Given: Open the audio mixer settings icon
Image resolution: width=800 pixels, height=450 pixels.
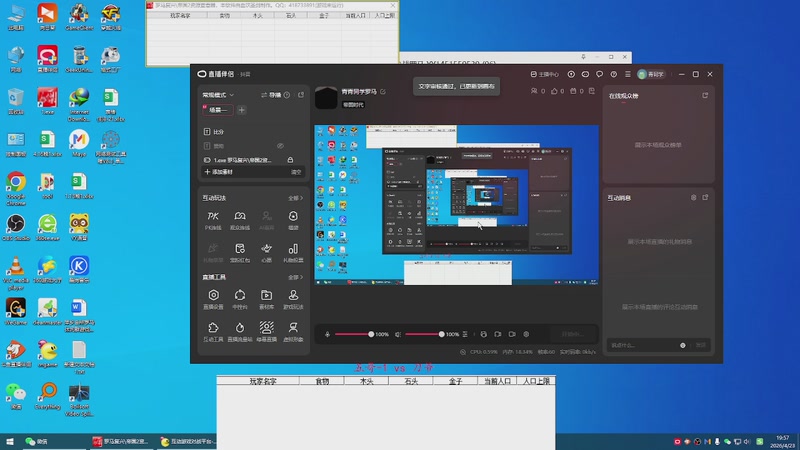Looking at the screenshot, I should (465, 334).
